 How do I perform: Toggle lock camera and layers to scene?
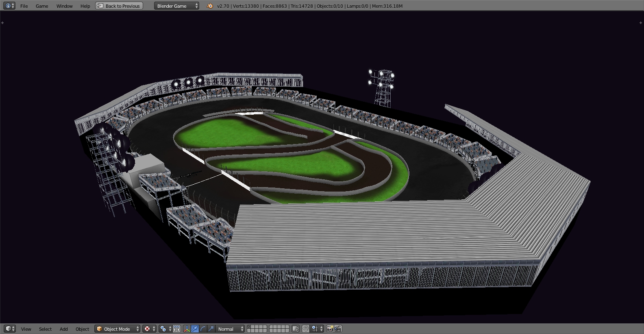[x=296, y=329]
